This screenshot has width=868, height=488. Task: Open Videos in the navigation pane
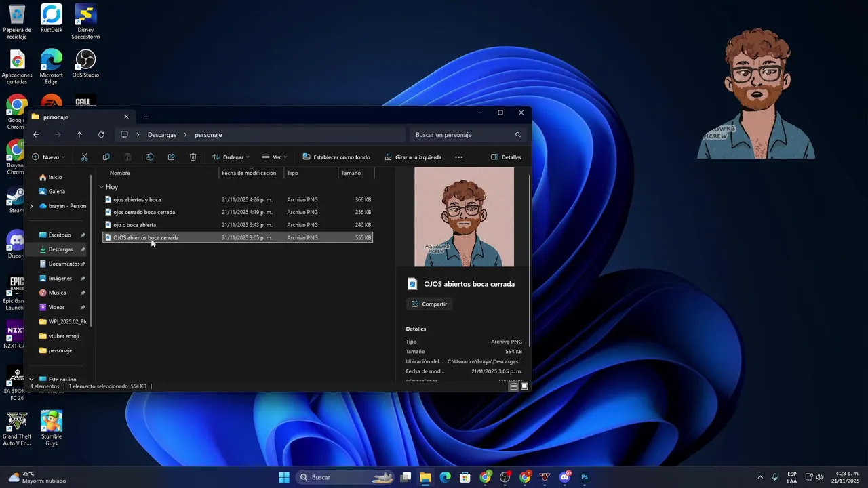(x=56, y=307)
